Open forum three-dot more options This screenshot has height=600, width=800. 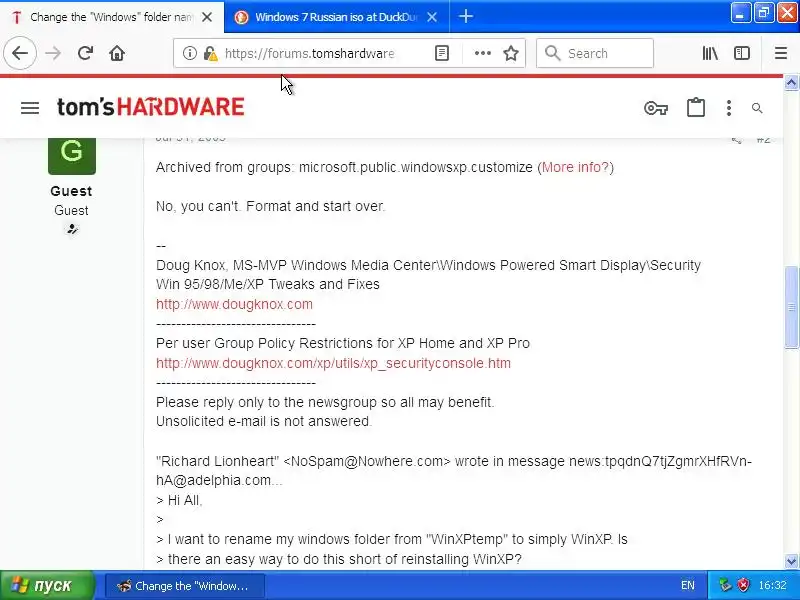pyautogui.click(x=729, y=108)
